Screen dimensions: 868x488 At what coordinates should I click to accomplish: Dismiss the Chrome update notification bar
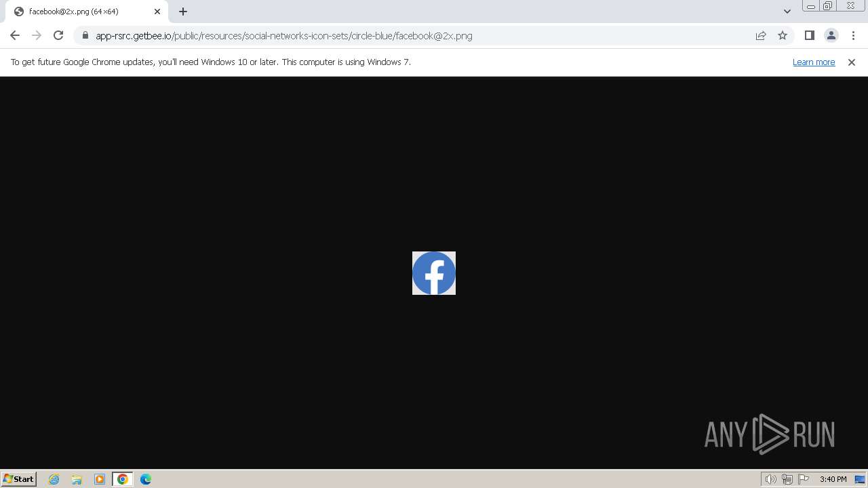852,62
